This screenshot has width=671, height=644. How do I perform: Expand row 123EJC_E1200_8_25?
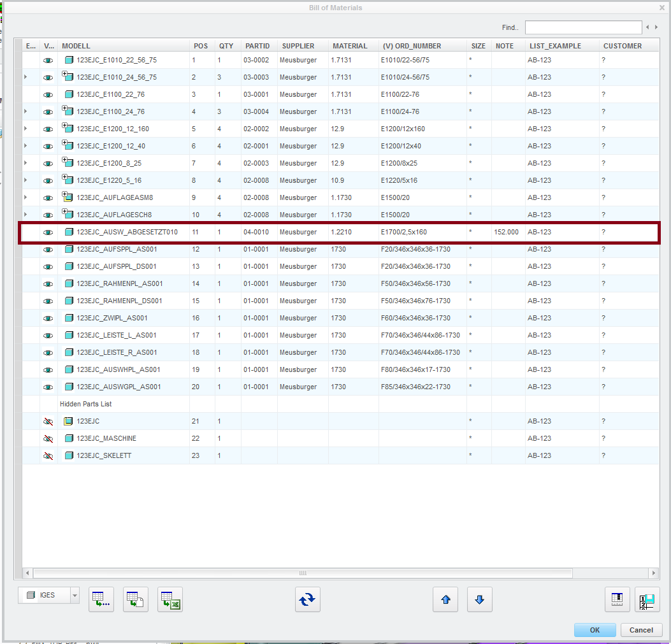[x=25, y=163]
